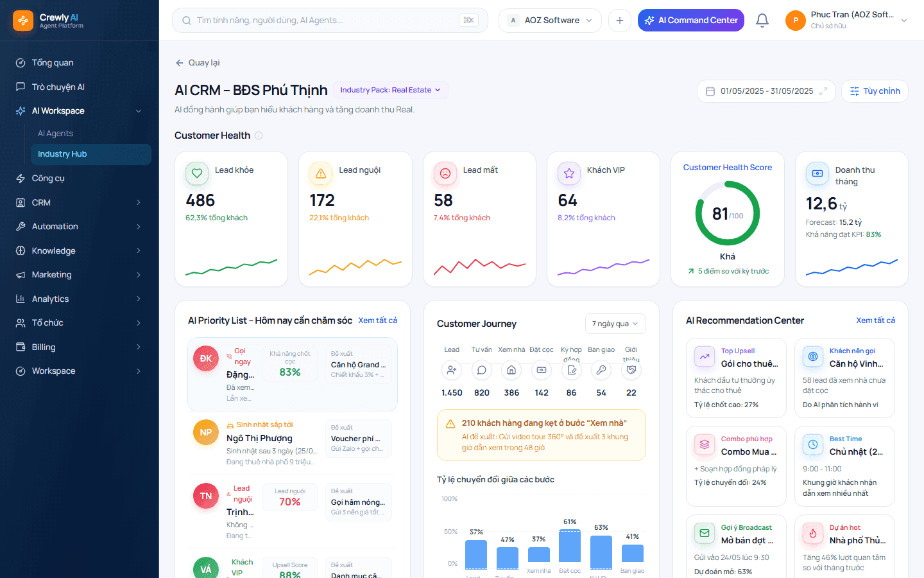Click the plus icon beside AOZ Software

[x=619, y=21]
